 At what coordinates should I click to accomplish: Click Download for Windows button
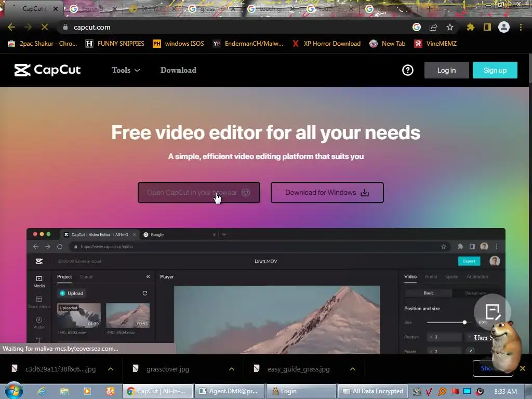[x=327, y=192]
